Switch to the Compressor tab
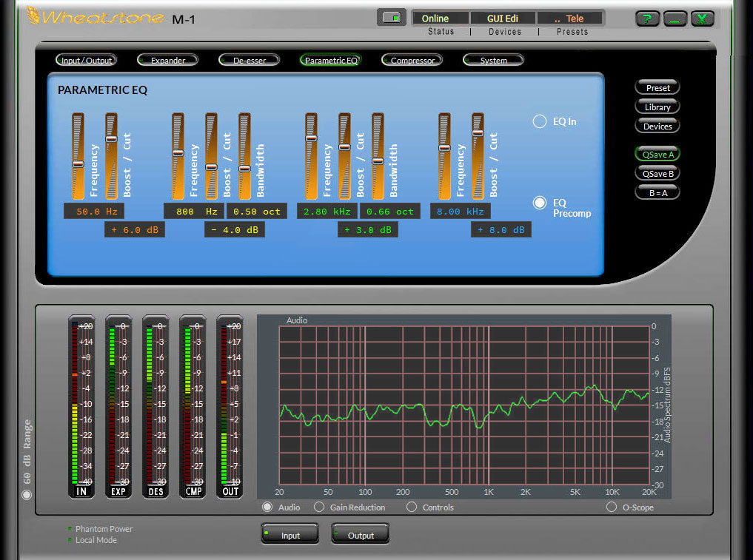 pyautogui.click(x=412, y=60)
